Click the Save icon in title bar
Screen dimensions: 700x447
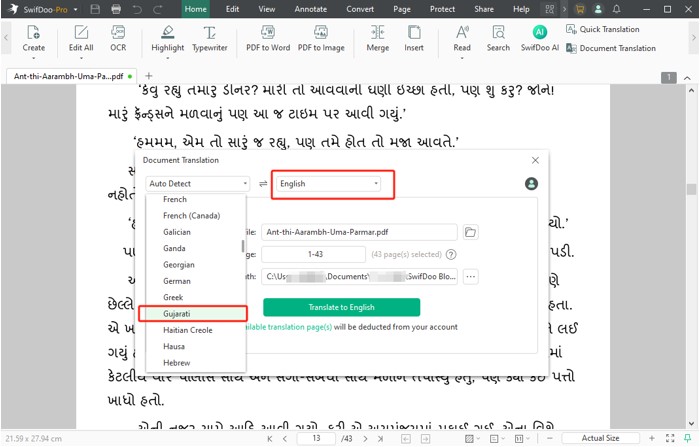(95, 9)
